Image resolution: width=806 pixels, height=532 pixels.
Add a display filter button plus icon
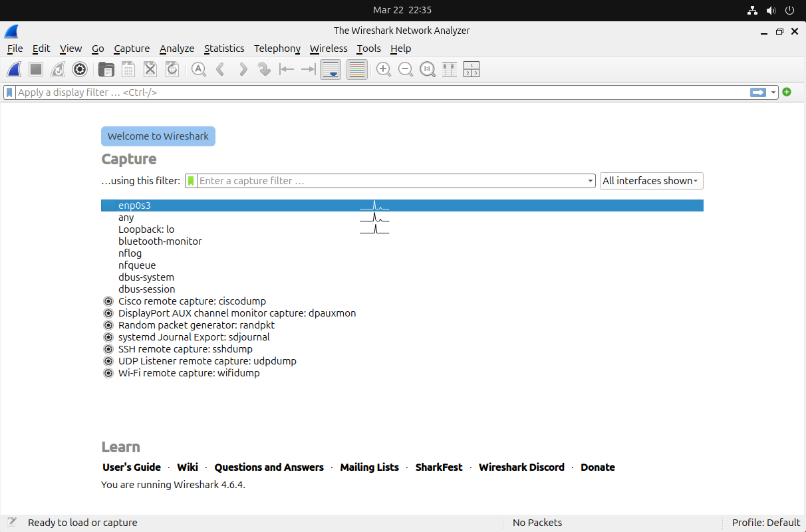pos(787,92)
